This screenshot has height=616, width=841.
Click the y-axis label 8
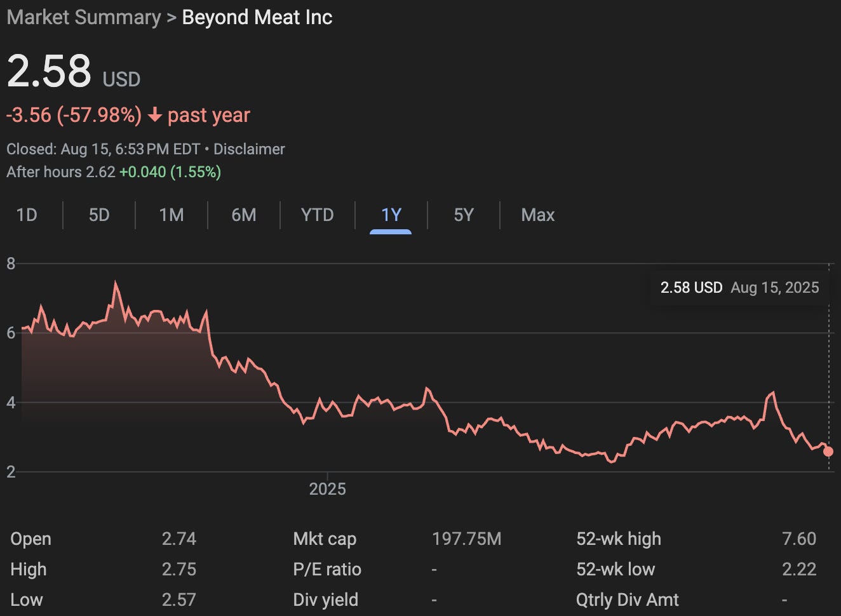click(11, 264)
